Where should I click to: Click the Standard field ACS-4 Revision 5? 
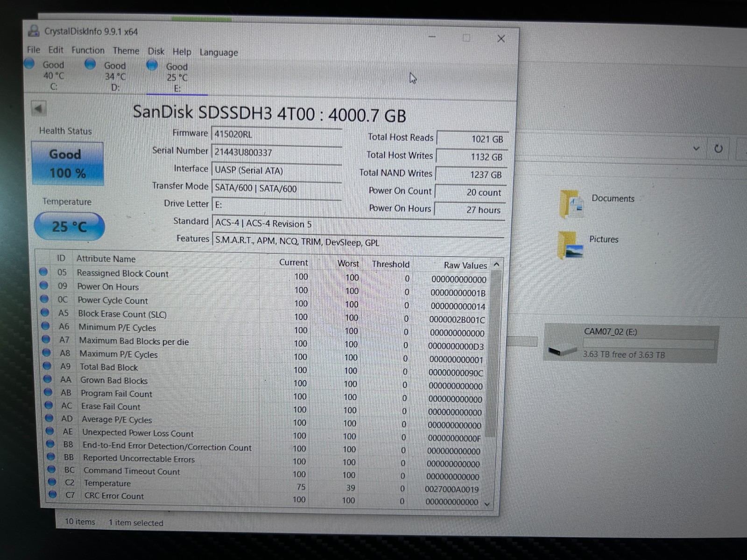point(358,224)
